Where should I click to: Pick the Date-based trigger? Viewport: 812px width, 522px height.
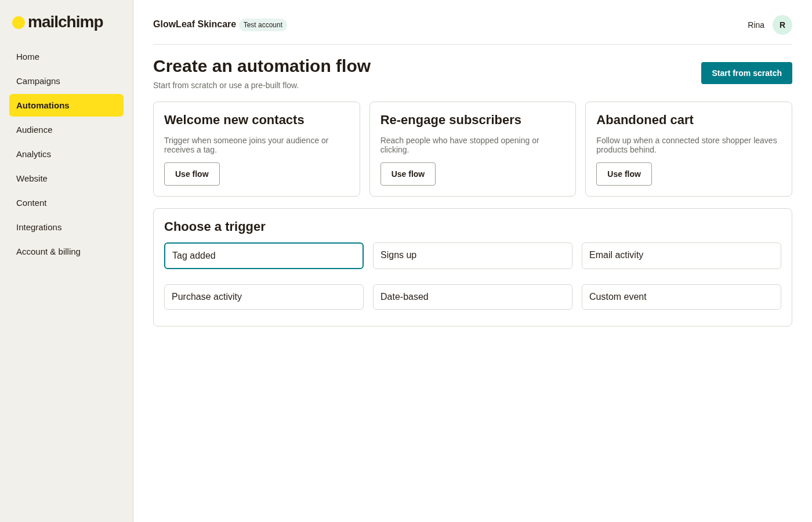pyautogui.click(x=473, y=297)
